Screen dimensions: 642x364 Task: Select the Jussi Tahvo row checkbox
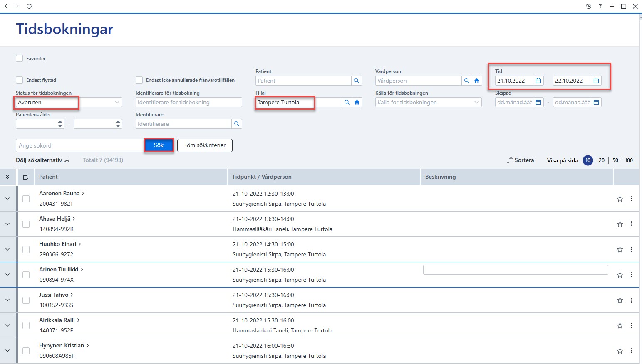coord(26,300)
